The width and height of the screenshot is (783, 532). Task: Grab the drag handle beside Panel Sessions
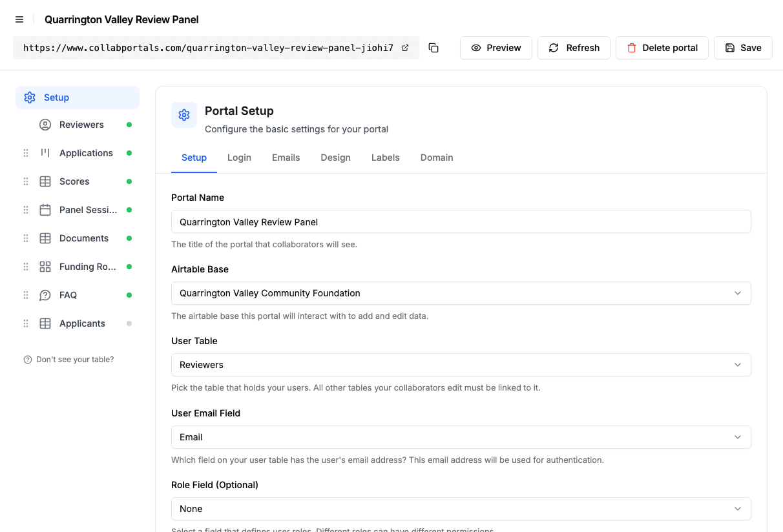pyautogui.click(x=26, y=210)
